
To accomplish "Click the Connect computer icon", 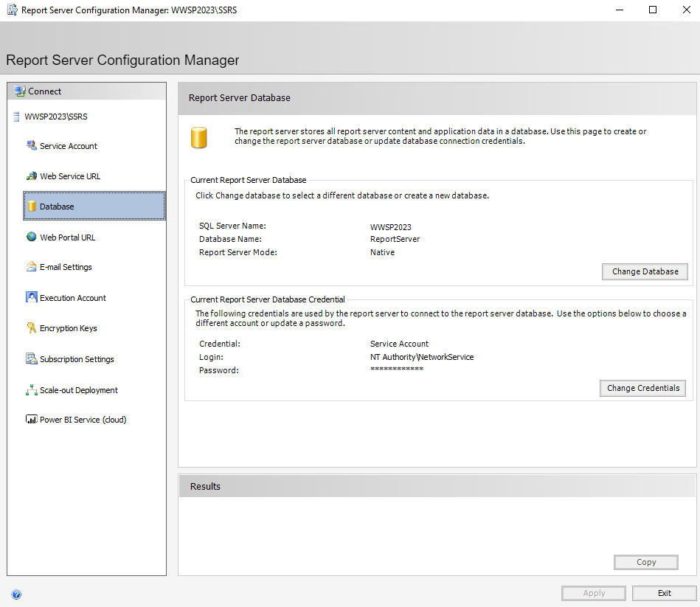I will tap(20, 91).
